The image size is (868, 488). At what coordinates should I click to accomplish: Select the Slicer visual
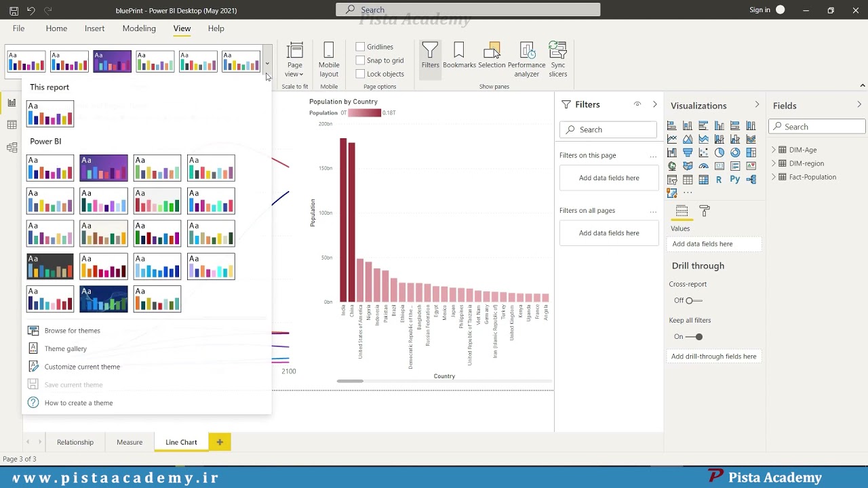tap(672, 180)
